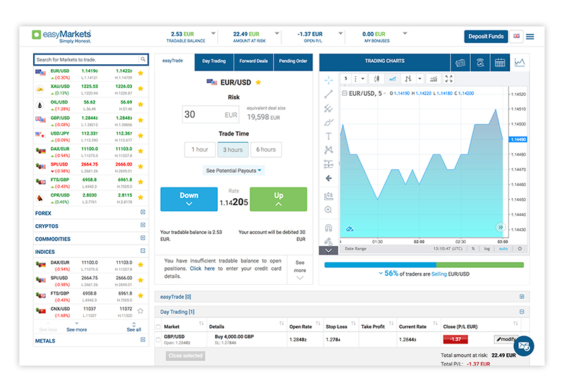This screenshot has height=392, width=564.
Task: Expand See Potential Payouts dropdown
Action: [x=234, y=171]
